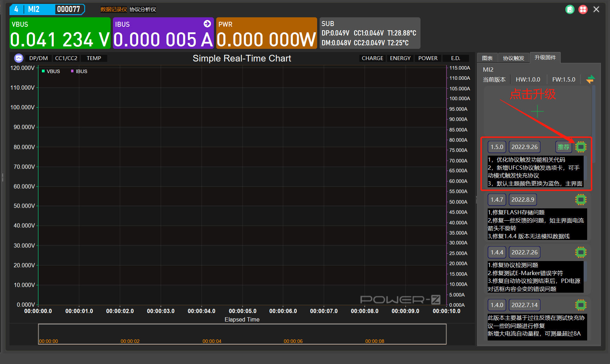Click the chip upgrade icon for firmware 1.4.4
The width and height of the screenshot is (610, 364).
click(x=581, y=252)
